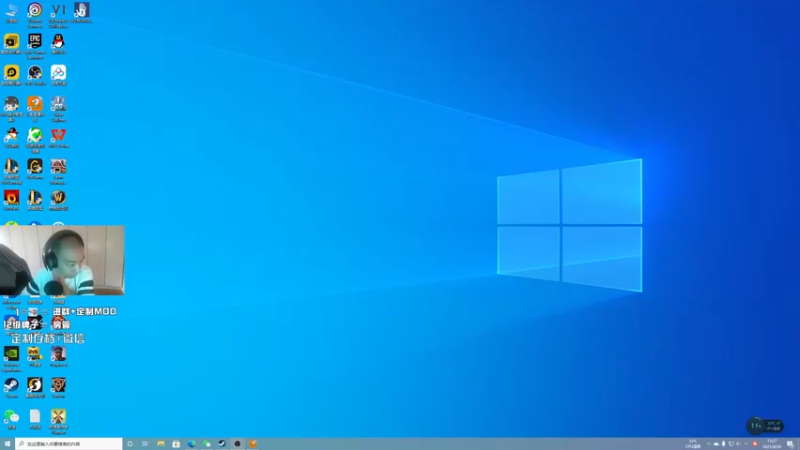The image size is (800, 450).
Task: Open the WeChat shortcut on the desktop
Action: tap(11, 419)
